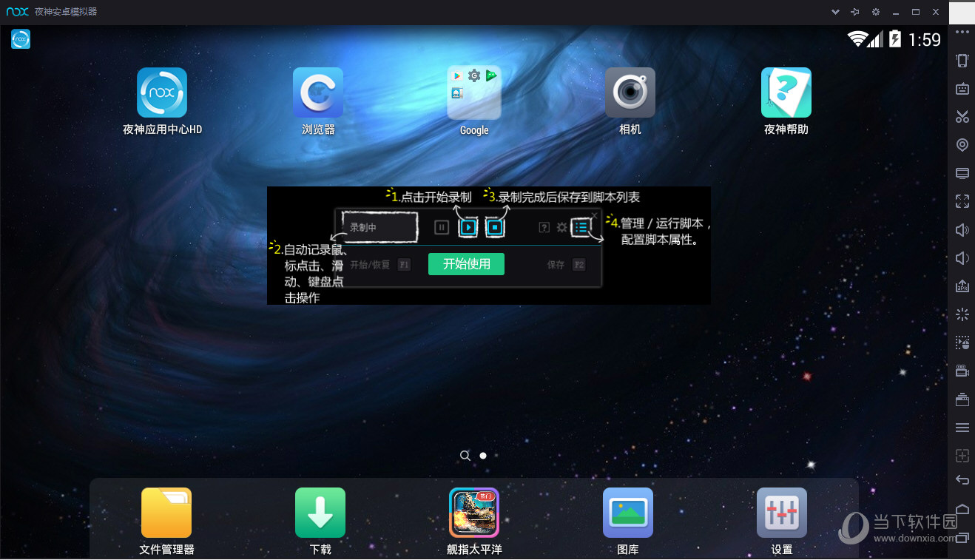975x560 pixels.
Task: Launch 舰指太平洋 game from the dock
Action: 473,512
